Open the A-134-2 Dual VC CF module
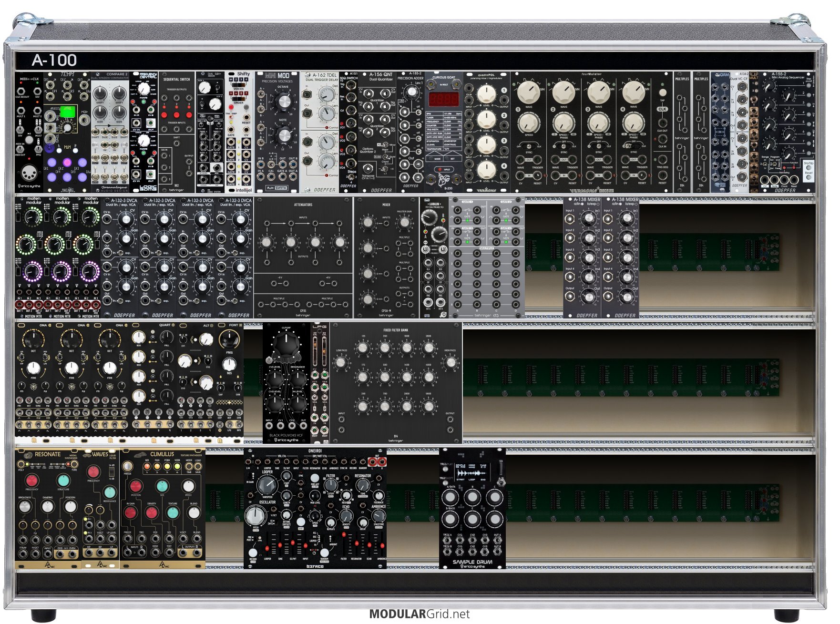The height and width of the screenshot is (624, 840). (739, 132)
